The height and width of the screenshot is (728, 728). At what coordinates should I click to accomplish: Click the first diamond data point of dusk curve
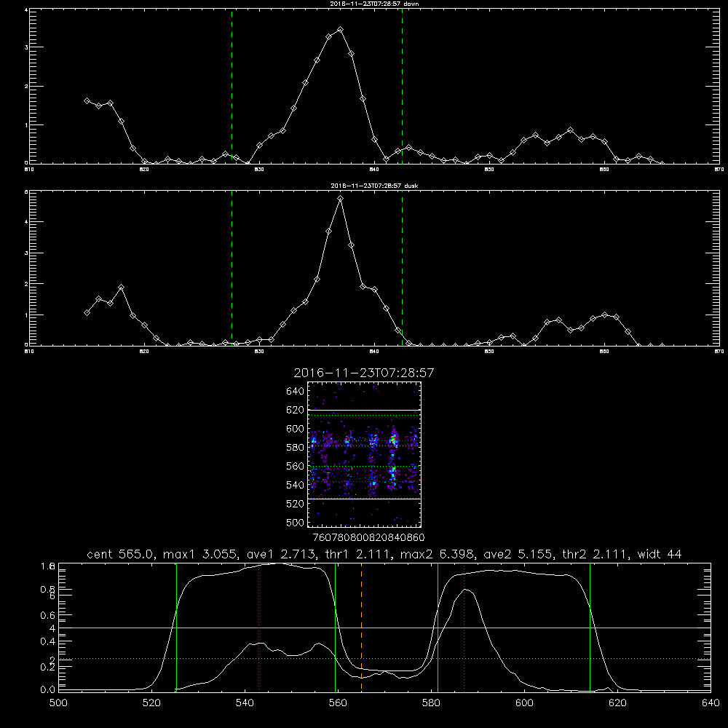(87, 312)
